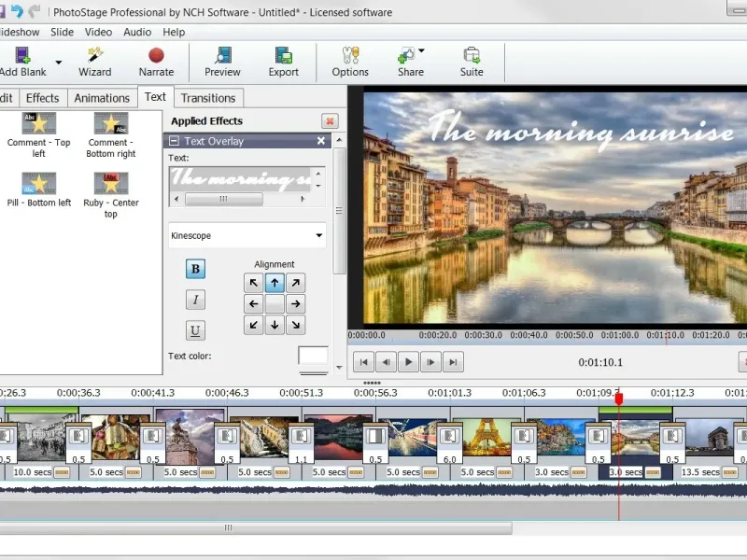Click the Wizard toolbar icon

(x=94, y=61)
